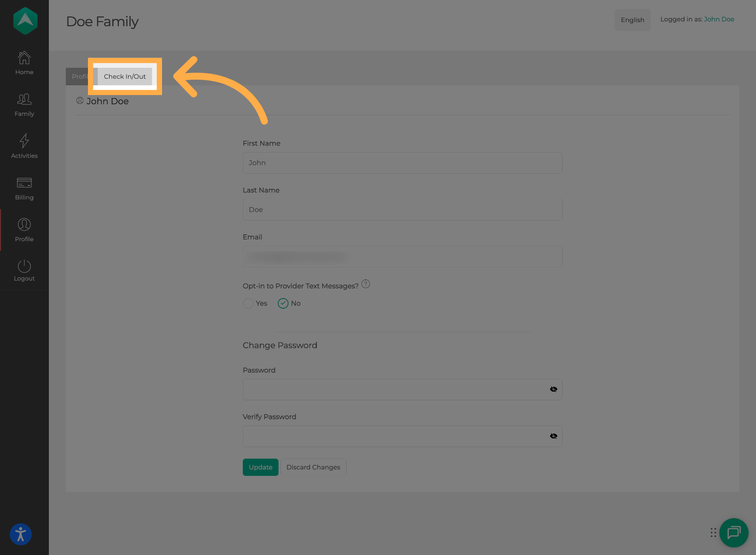Open the Family section from the sidebar
The width and height of the screenshot is (756, 555).
tap(24, 104)
